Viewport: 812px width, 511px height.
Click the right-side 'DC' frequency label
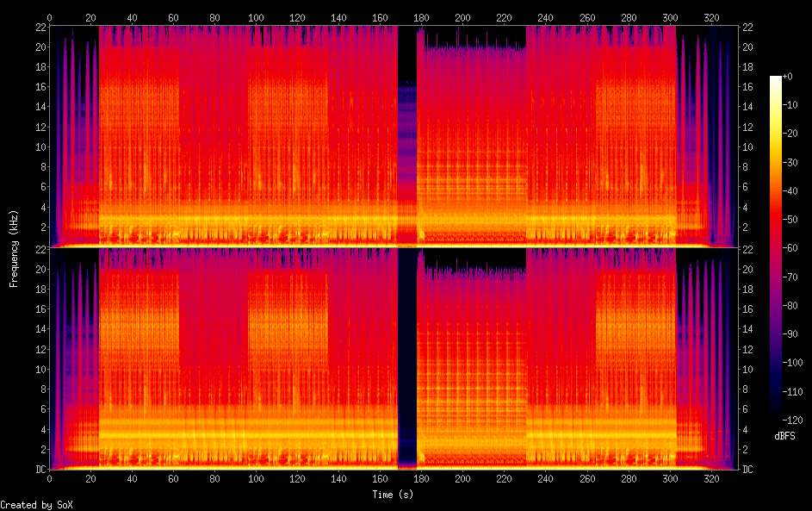(747, 470)
